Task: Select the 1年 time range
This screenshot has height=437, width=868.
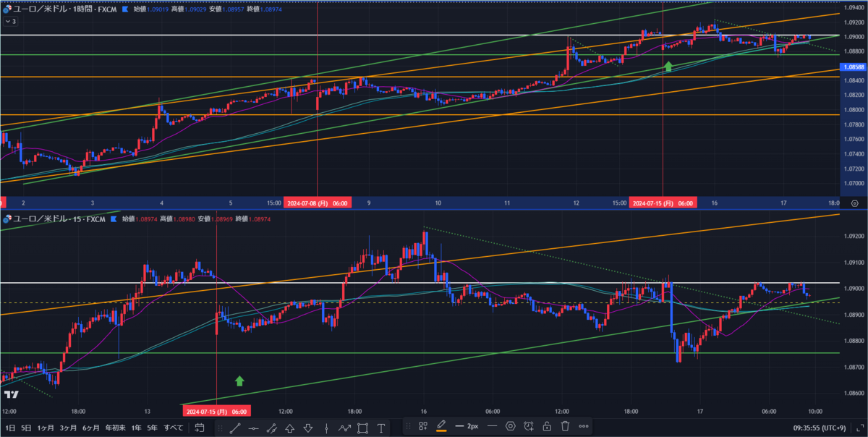Action: tap(136, 428)
